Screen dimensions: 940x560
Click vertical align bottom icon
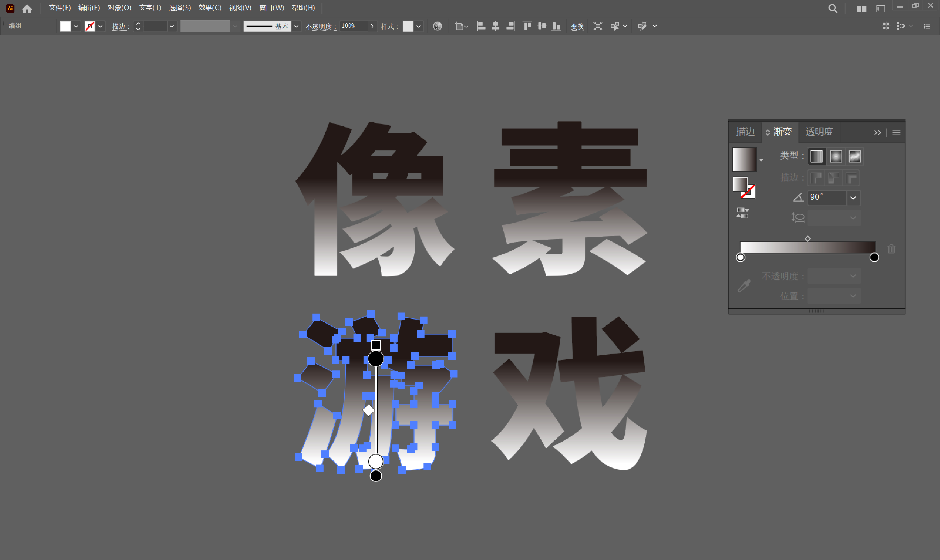556,26
